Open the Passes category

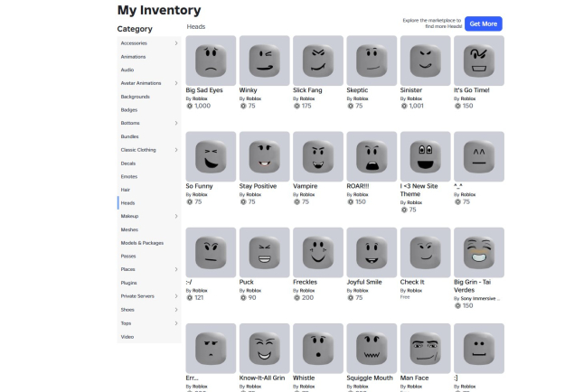click(128, 256)
